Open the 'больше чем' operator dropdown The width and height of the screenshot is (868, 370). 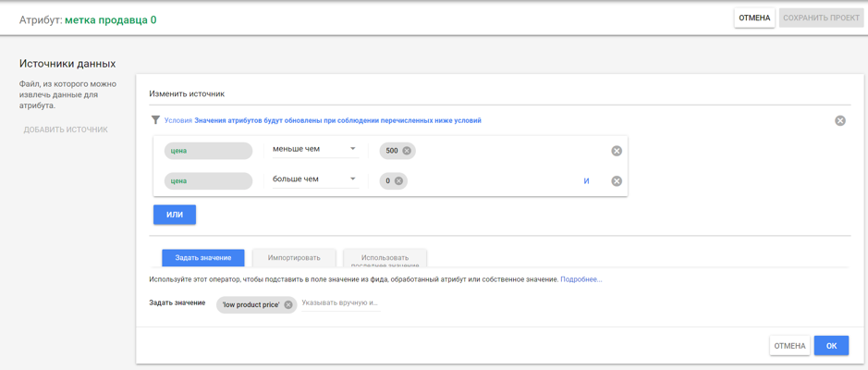tap(314, 179)
